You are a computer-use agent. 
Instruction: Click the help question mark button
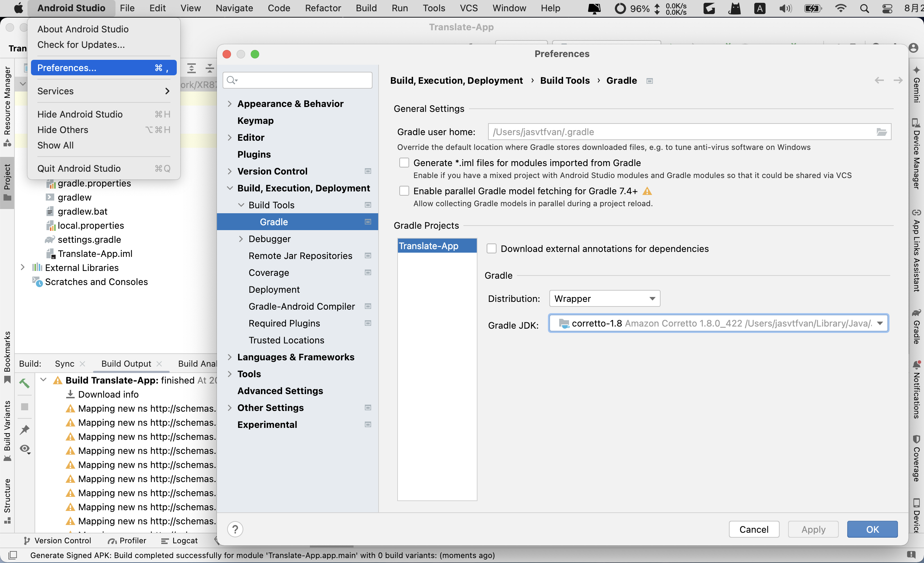[x=235, y=529]
